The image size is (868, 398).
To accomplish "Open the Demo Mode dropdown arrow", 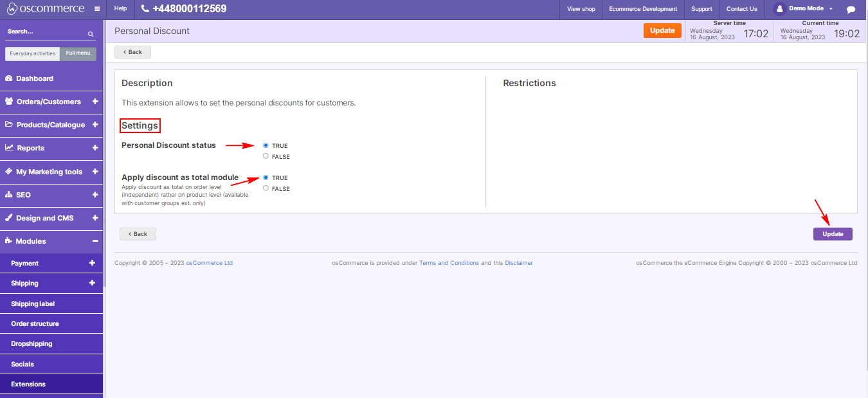I will pyautogui.click(x=831, y=9).
